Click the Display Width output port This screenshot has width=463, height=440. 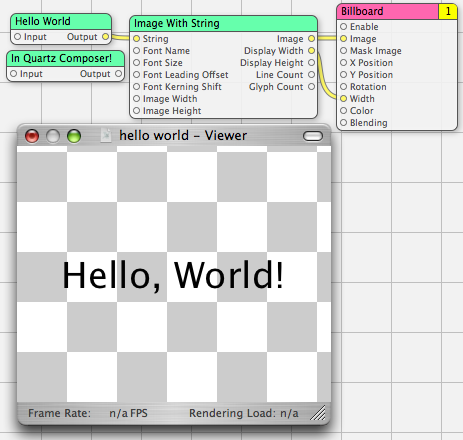click(311, 51)
